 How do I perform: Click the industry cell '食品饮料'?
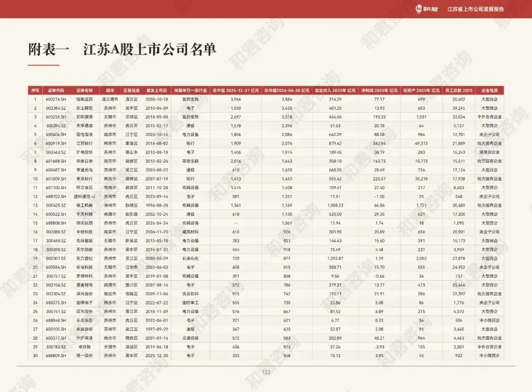click(x=190, y=294)
